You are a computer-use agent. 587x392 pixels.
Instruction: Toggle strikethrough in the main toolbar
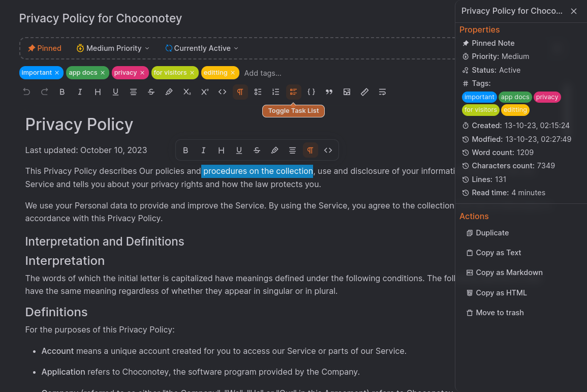(151, 92)
